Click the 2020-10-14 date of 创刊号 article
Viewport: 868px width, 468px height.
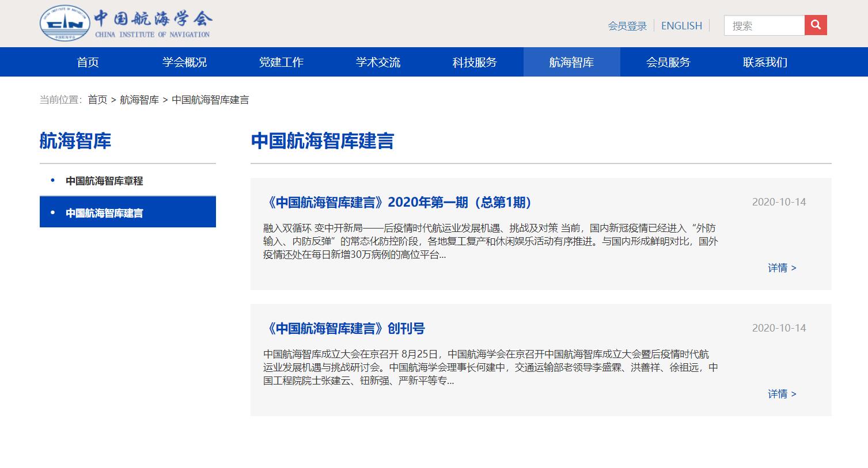coord(779,328)
